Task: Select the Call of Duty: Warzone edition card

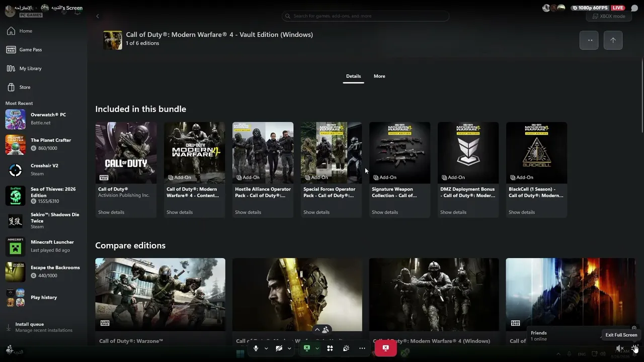Action: pos(160,302)
